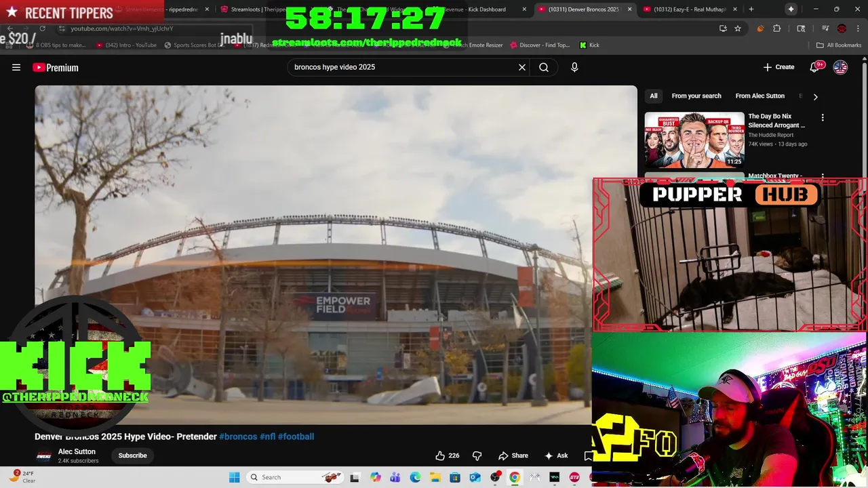Click the Chrome icon in the taskbar
Image resolution: width=868 pixels, height=488 pixels.
(x=515, y=477)
